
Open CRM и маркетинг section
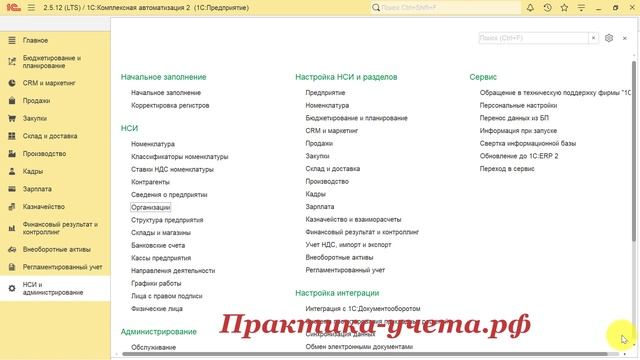click(49, 83)
